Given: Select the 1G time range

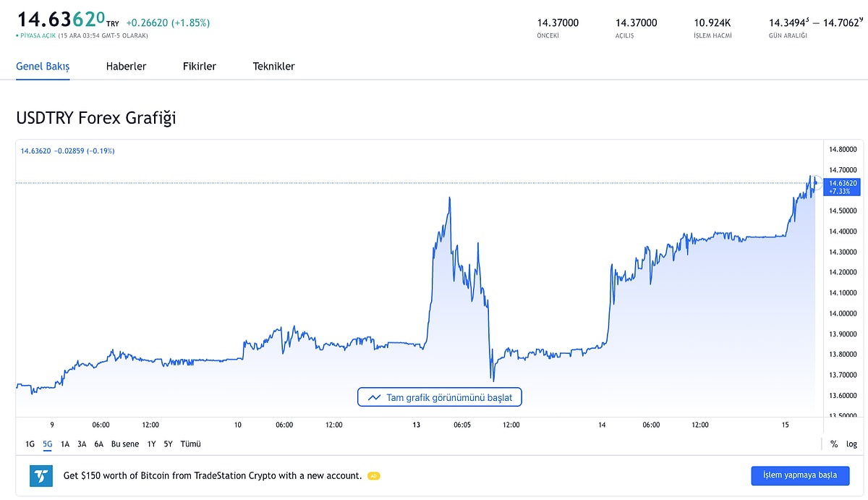Looking at the screenshot, I should (30, 444).
